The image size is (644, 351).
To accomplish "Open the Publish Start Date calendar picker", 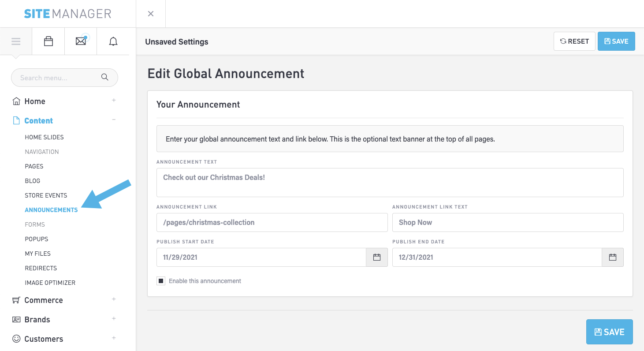I will (x=377, y=258).
